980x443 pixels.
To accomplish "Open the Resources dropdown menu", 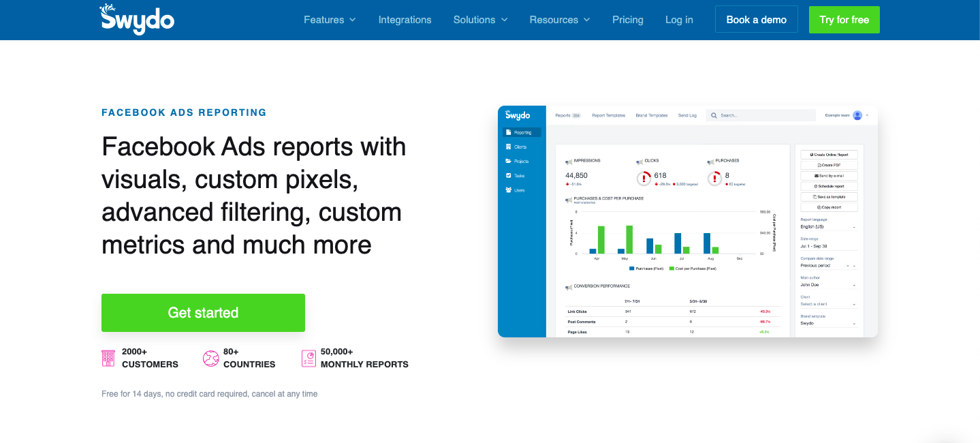I will (x=560, y=20).
